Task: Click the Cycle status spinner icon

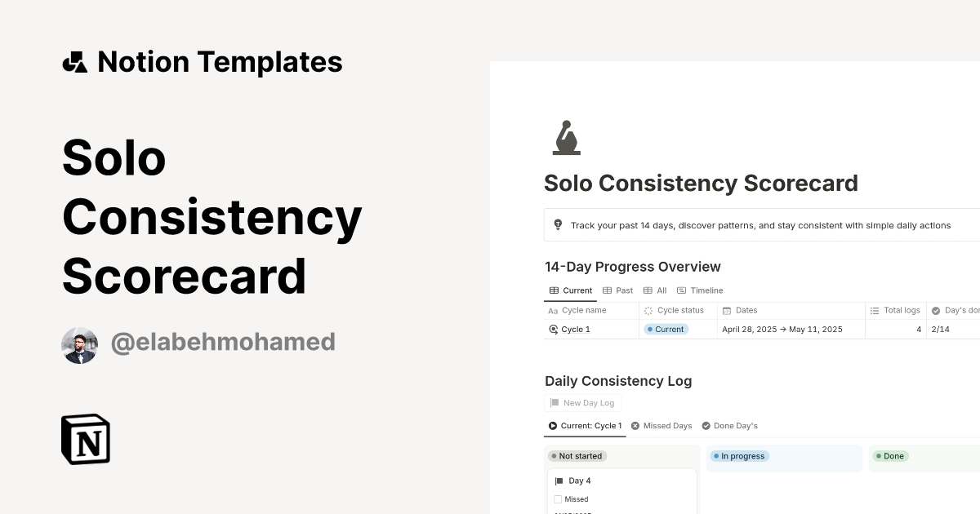Action: (x=648, y=310)
